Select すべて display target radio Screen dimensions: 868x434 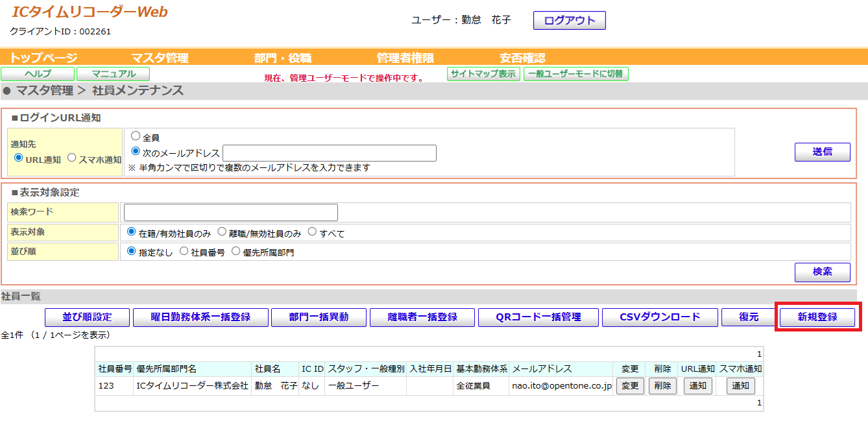point(312,232)
